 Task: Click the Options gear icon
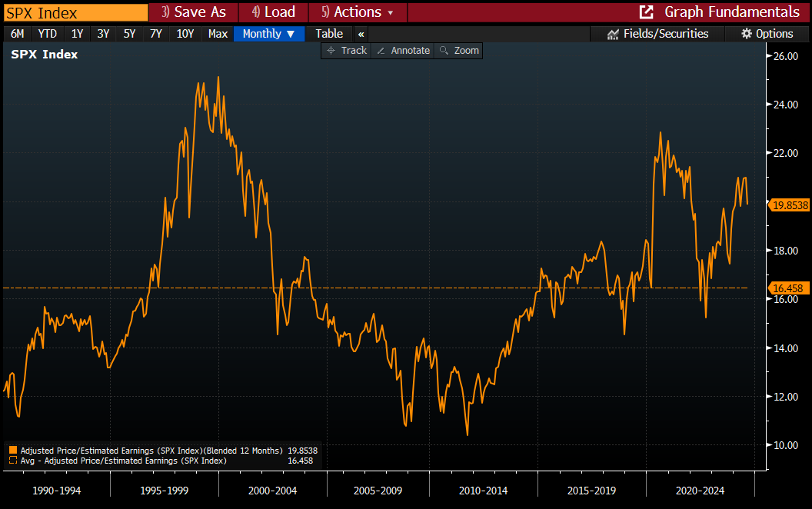point(746,34)
